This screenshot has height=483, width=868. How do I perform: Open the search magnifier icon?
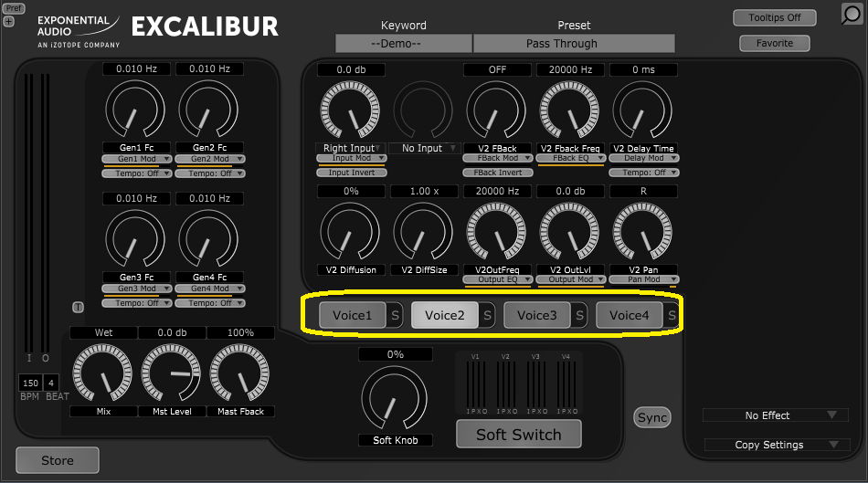click(x=852, y=14)
